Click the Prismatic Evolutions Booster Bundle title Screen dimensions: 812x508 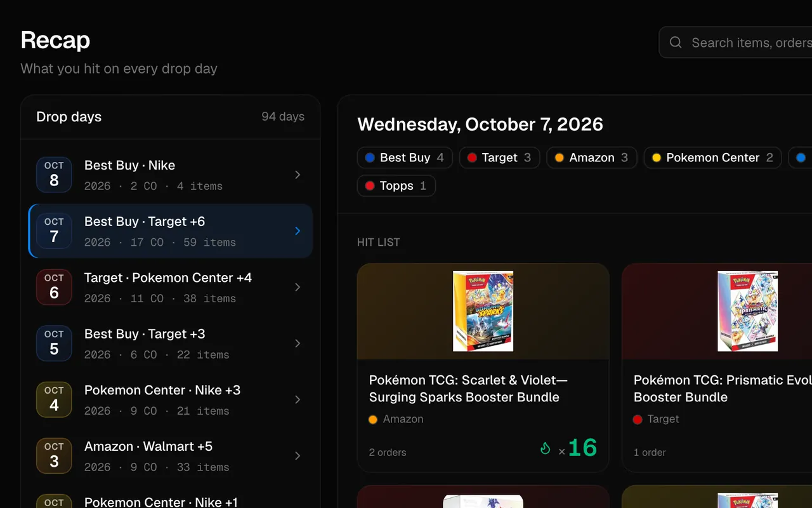click(723, 389)
